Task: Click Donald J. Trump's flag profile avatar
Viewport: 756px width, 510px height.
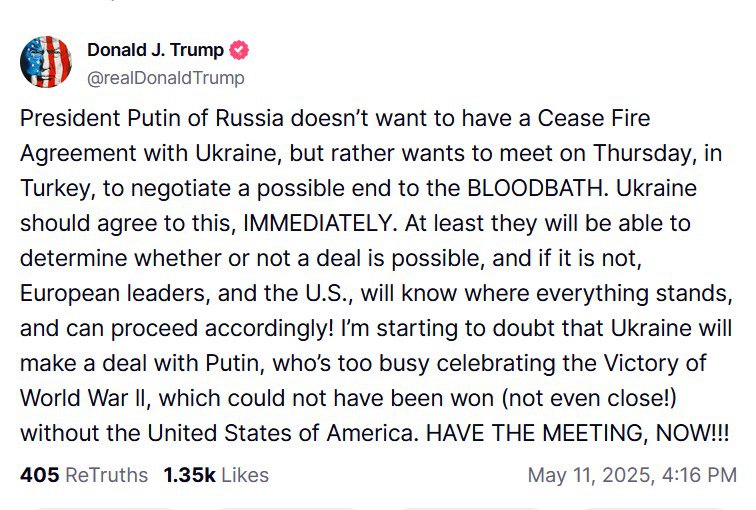Action: coord(46,62)
